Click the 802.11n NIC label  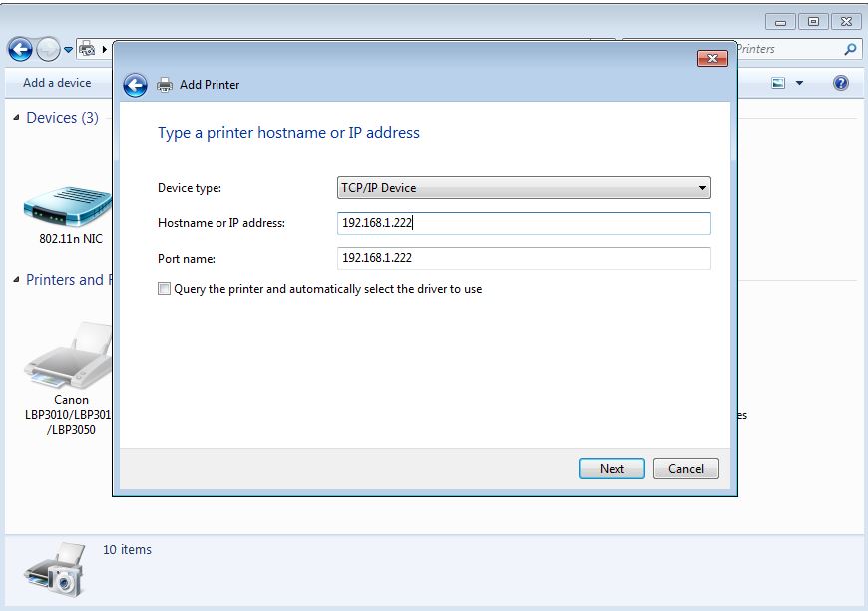click(x=71, y=239)
